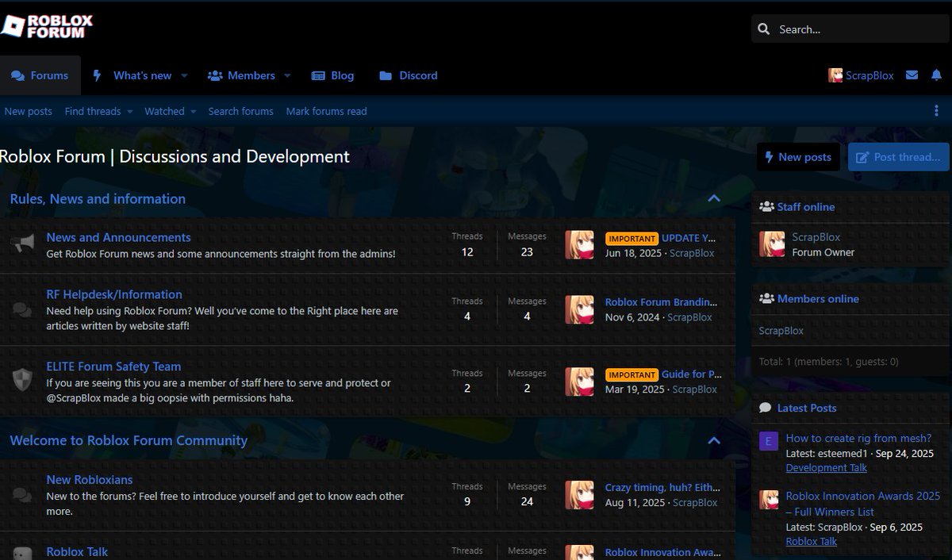Image resolution: width=952 pixels, height=560 pixels.
Task: Open the News and Announcements forum
Action: tap(118, 237)
